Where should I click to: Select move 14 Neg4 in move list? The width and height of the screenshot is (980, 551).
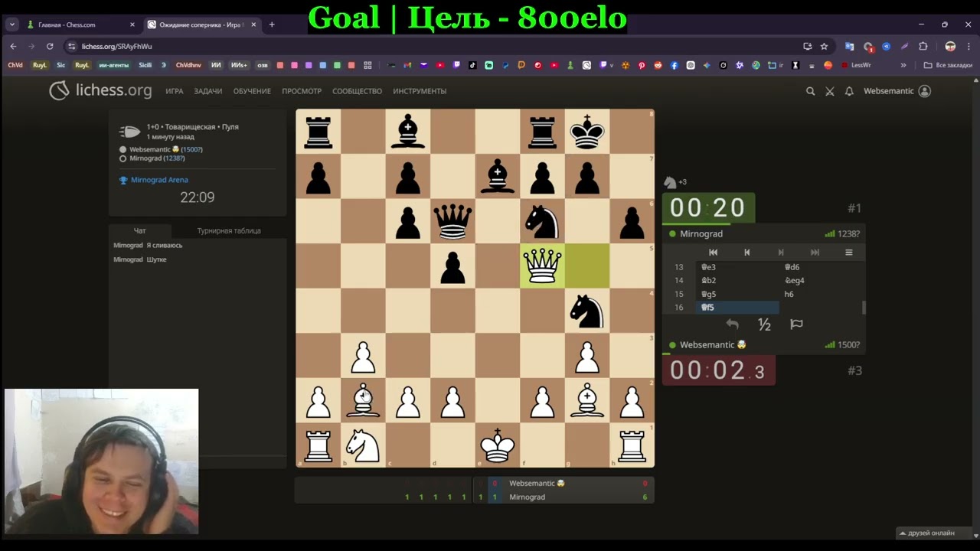coord(820,281)
